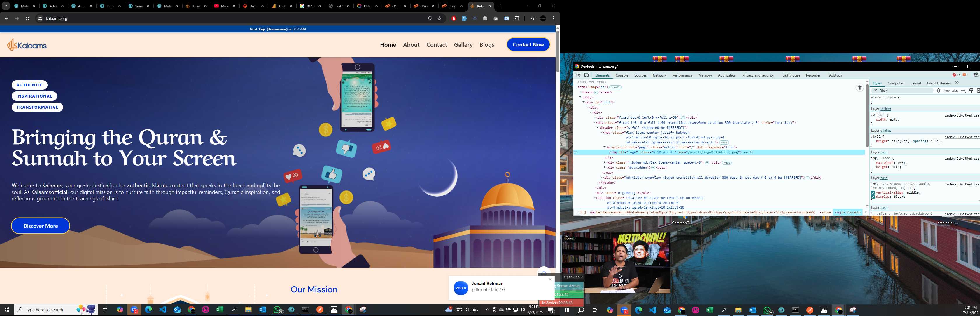Expand the div class="md:hidden" node
Image resolution: width=980 pixels, height=316 pixels.
(605, 167)
